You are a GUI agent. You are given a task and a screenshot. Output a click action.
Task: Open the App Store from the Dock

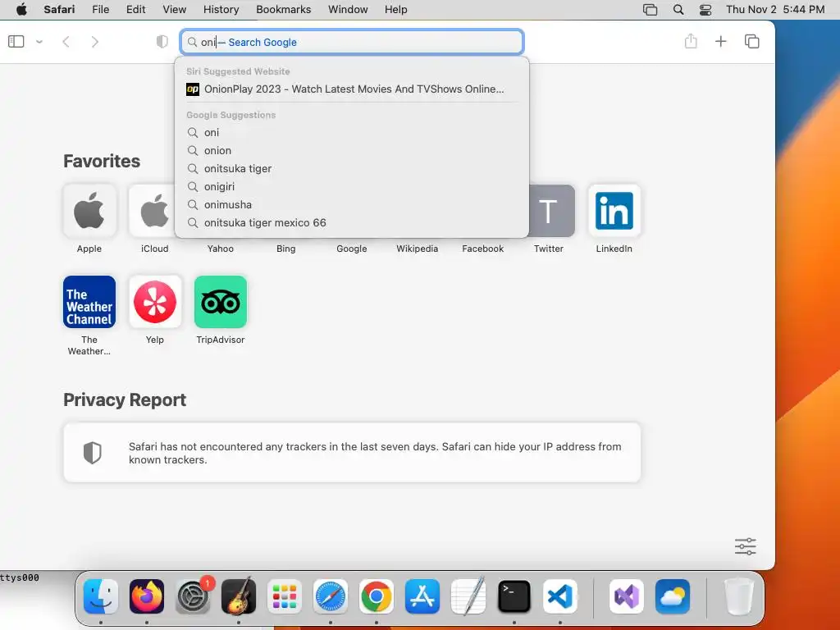422,596
